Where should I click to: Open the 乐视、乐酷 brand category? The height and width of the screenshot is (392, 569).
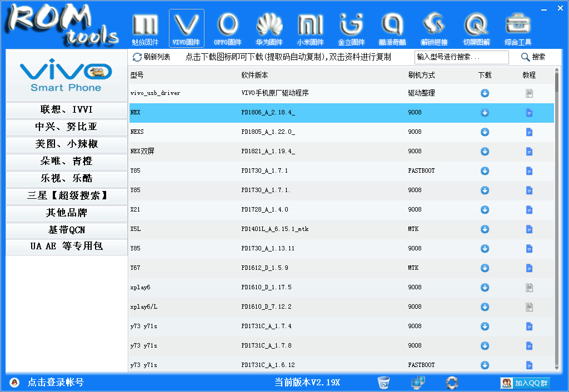[67, 178]
